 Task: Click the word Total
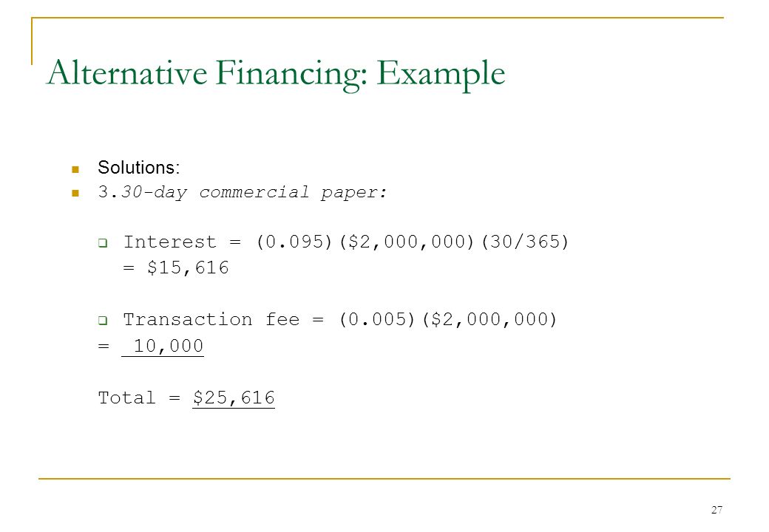(127, 398)
